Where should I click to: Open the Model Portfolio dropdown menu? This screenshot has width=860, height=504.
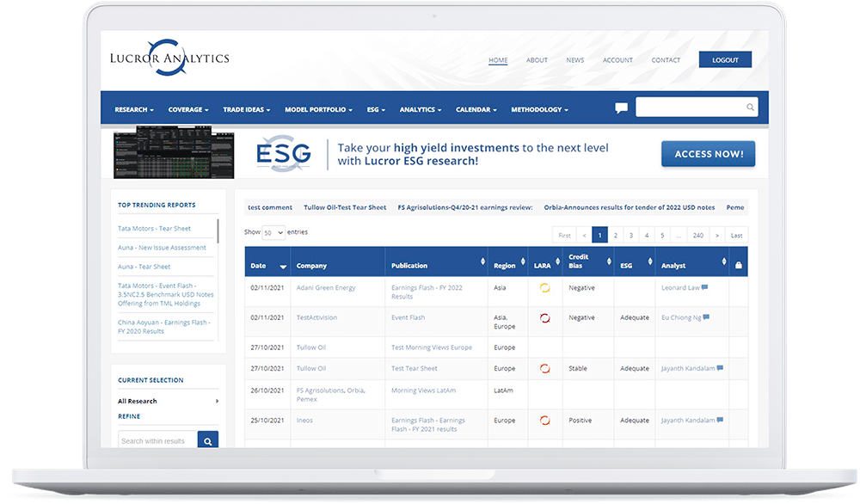[x=318, y=110]
